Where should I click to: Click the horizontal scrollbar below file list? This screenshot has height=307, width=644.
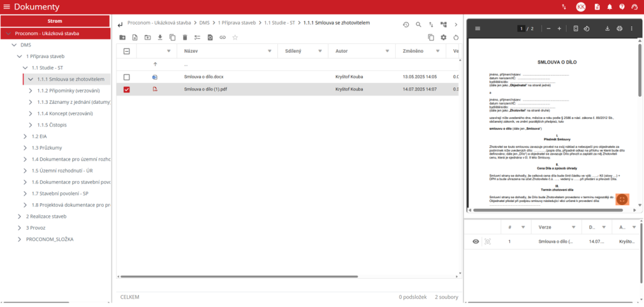tap(252, 276)
